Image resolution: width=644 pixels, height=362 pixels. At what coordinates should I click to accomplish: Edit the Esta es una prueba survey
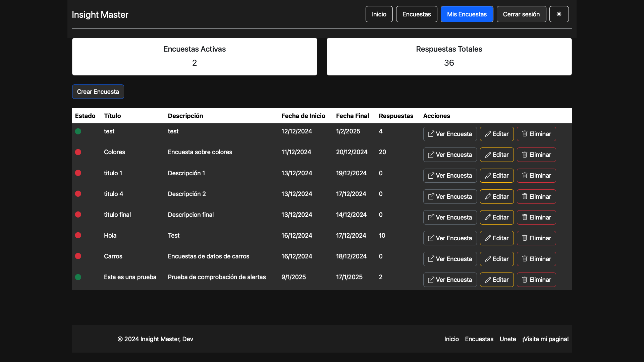coord(497,280)
